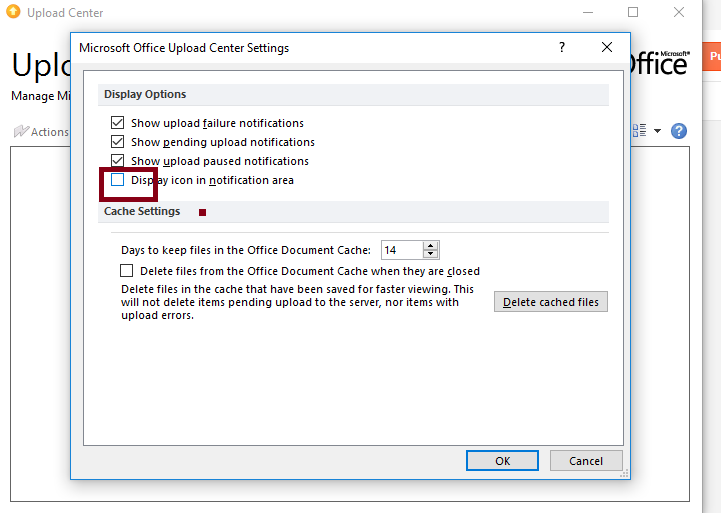This screenshot has width=721, height=513.
Task: Maximize the Upload Center window
Action: coord(633,12)
